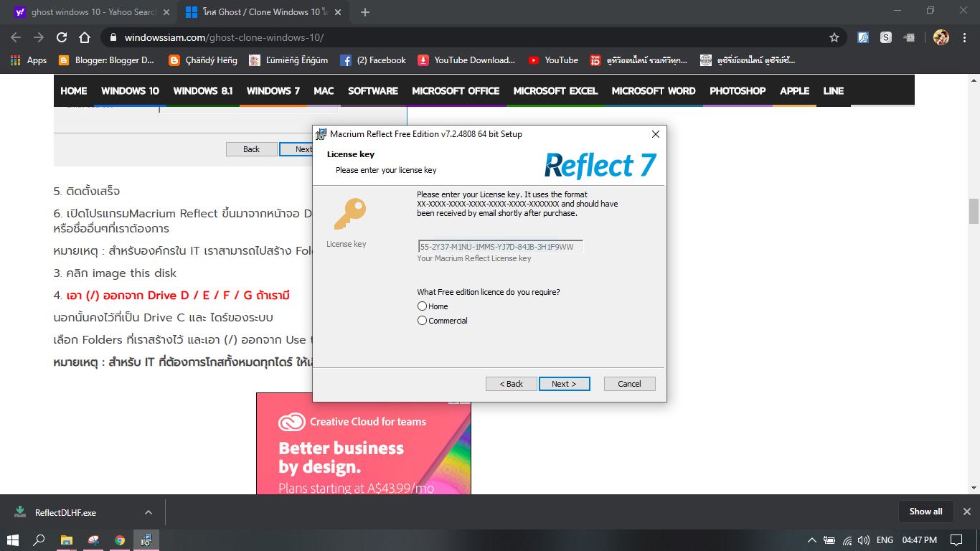Open the Wi-Fi network tray icon
The image size is (980, 551).
847,540
